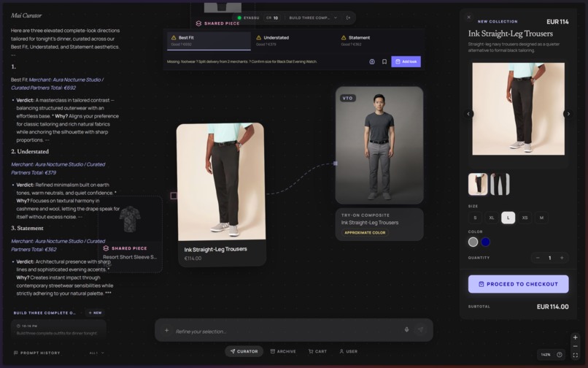Click the large product image in detail panel
Viewport: 588px width, 368px height.
pyautogui.click(x=518, y=109)
